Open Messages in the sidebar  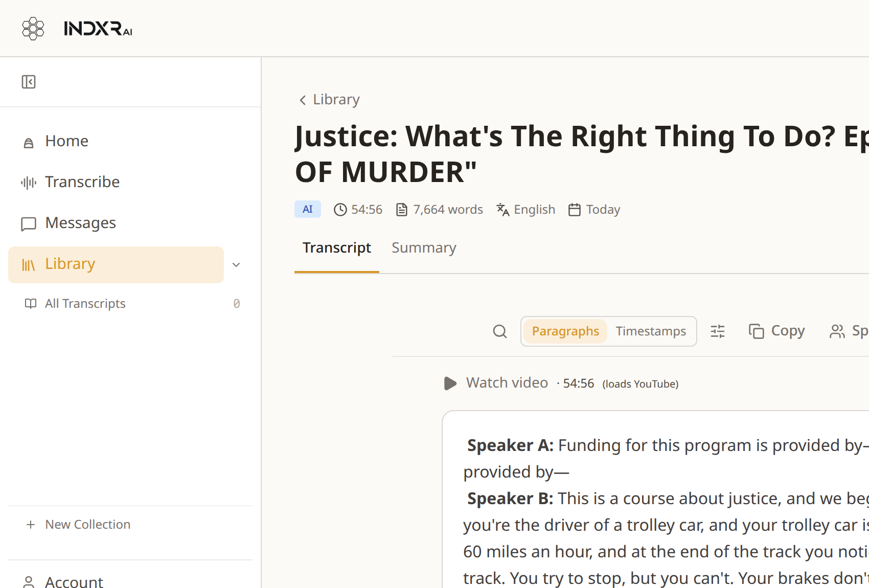click(x=116, y=223)
